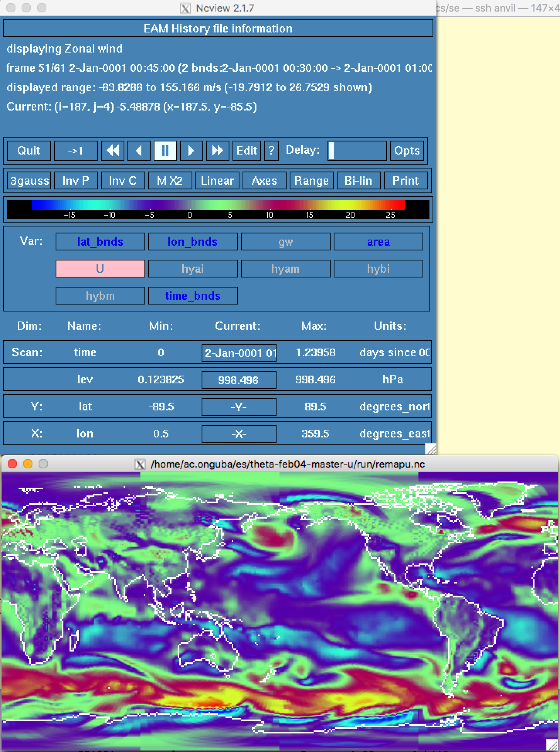Toggle Inv C invert colors
The image size is (560, 752).
[123, 180]
